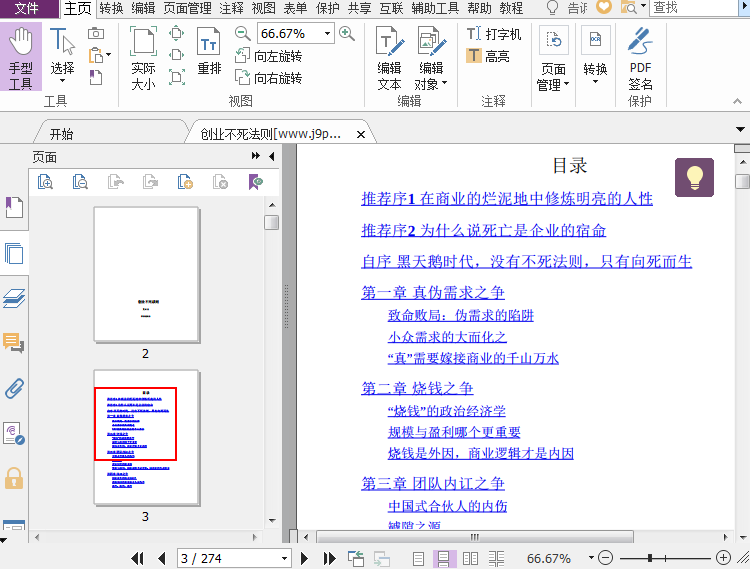
Task: Open link 推荐序2 为什么说死亡是企业的宿命
Action: point(484,230)
